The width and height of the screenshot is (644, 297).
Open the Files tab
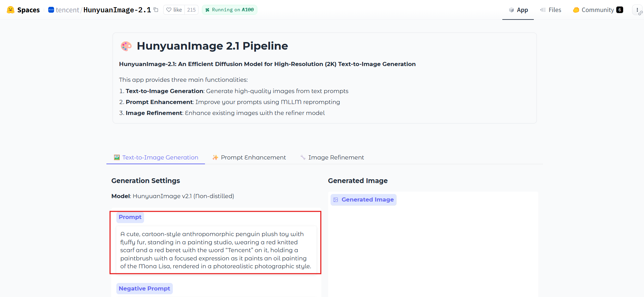[x=551, y=10]
